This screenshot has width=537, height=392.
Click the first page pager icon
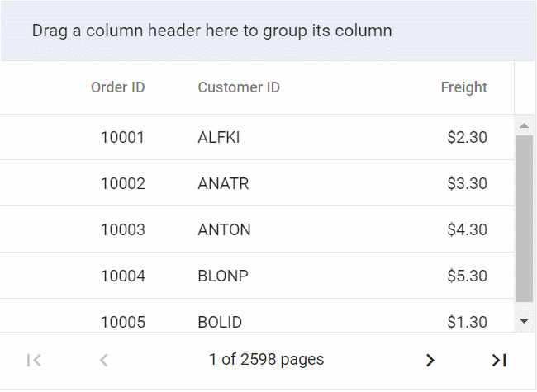coord(34,360)
